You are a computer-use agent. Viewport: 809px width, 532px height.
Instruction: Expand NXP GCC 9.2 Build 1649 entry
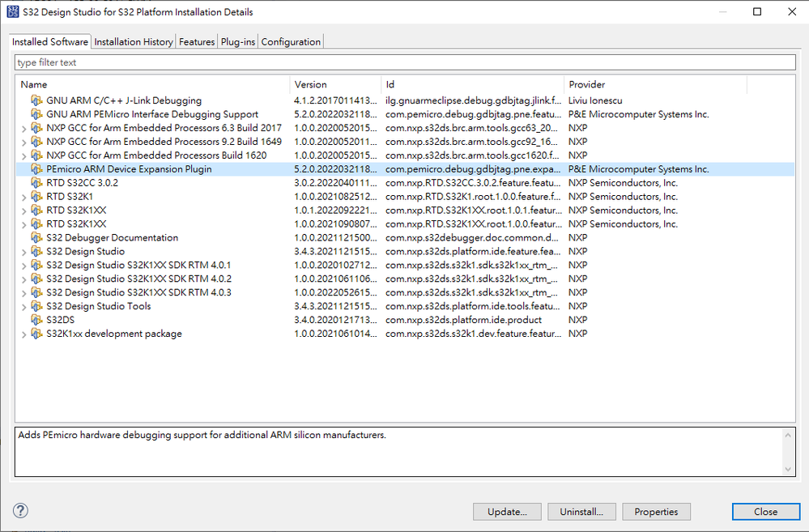point(23,143)
